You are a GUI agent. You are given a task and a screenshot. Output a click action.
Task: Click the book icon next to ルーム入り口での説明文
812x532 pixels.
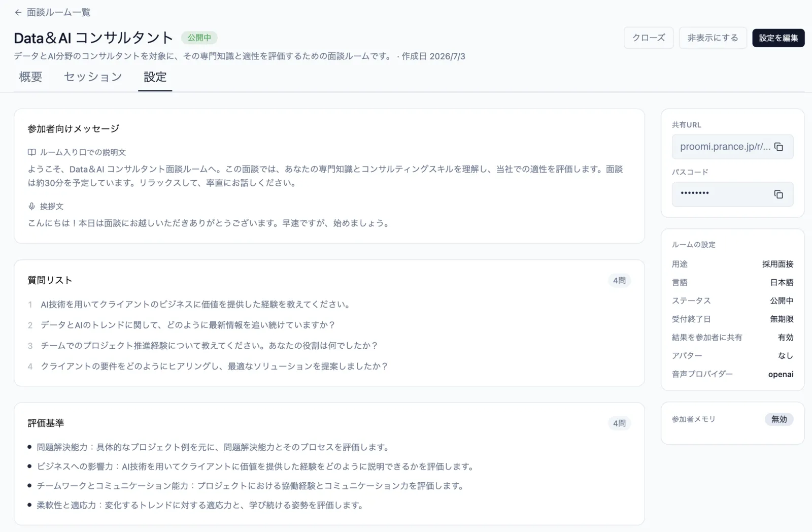(x=31, y=152)
